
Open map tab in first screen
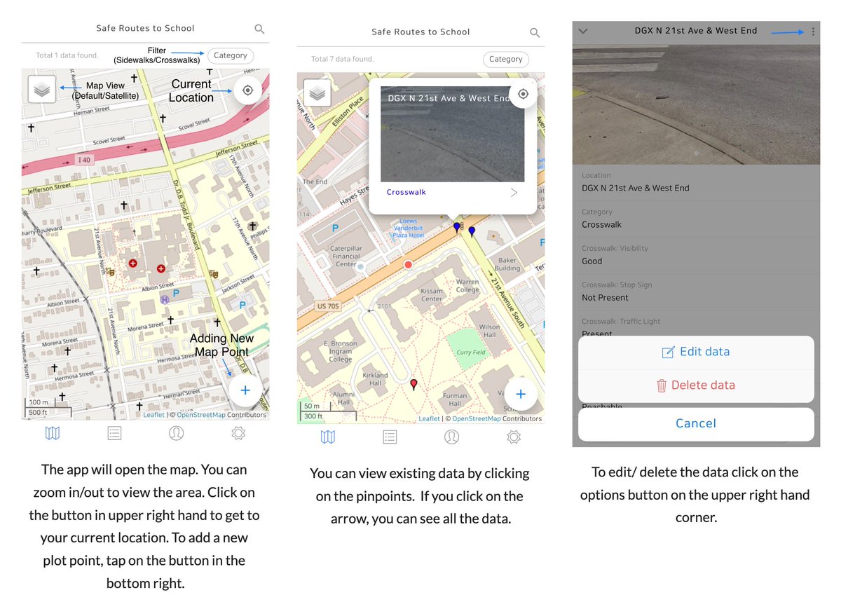point(53,433)
